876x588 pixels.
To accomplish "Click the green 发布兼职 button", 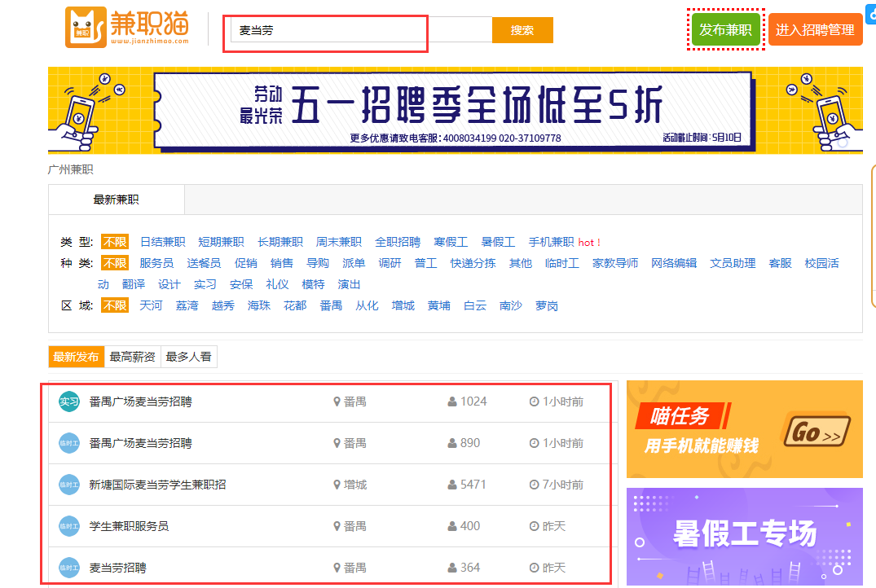I will (726, 29).
